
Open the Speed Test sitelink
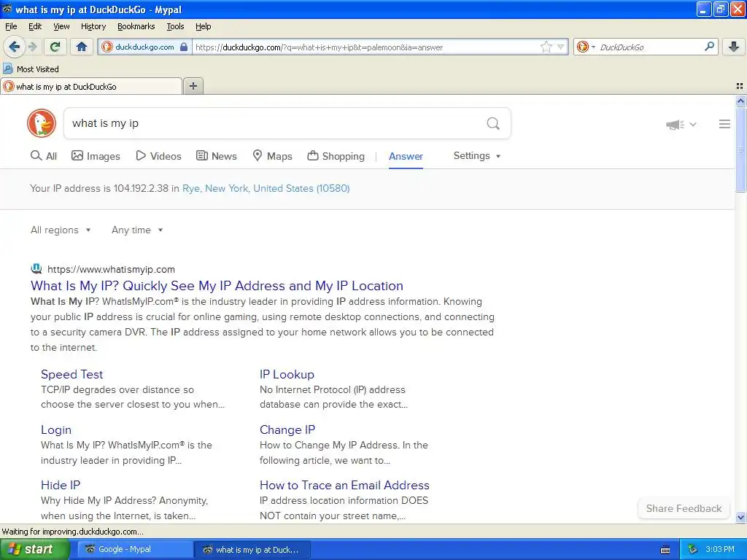click(x=72, y=374)
